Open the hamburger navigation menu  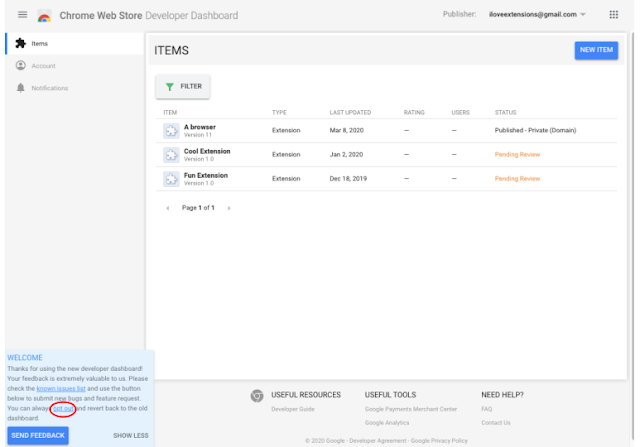click(22, 15)
